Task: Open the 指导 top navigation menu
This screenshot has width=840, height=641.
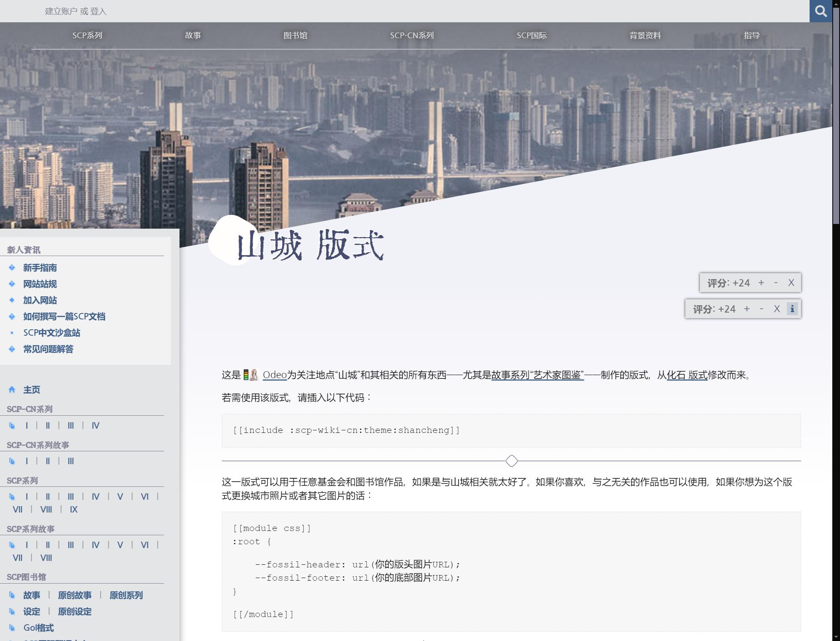Action: click(x=751, y=36)
